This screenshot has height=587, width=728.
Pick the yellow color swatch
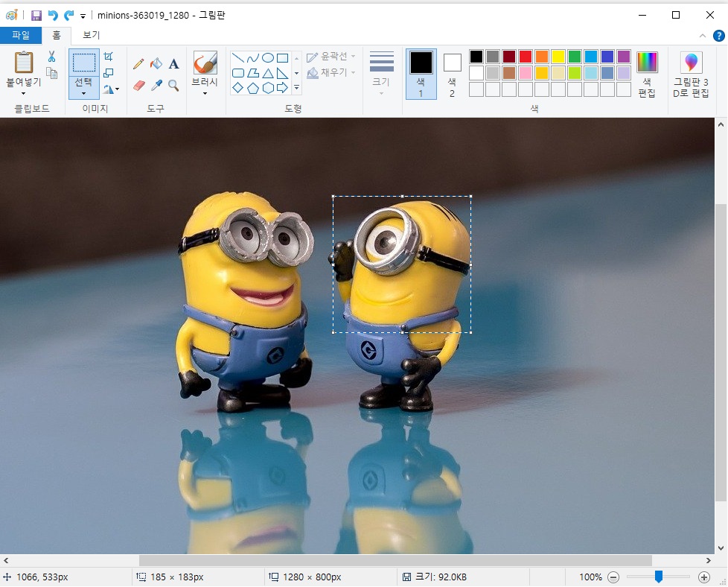click(558, 57)
